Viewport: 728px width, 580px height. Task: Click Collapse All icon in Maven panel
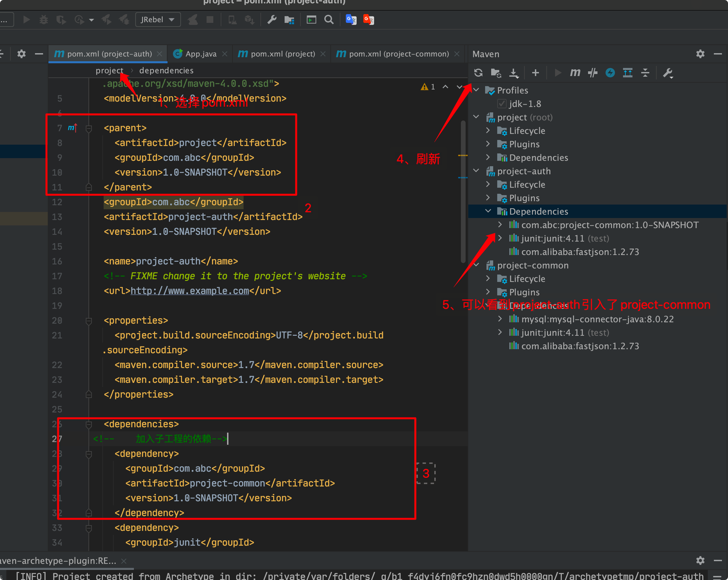(645, 73)
